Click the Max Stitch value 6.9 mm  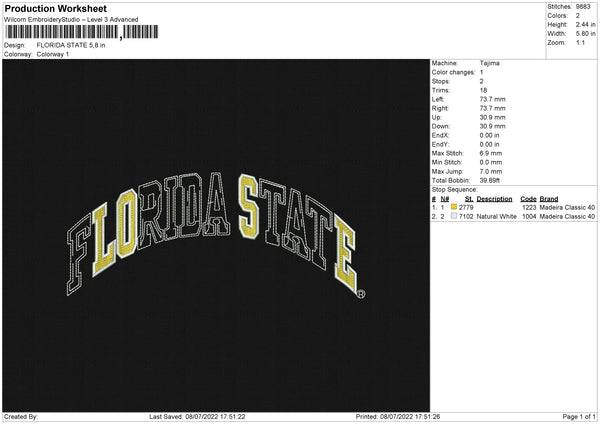491,153
